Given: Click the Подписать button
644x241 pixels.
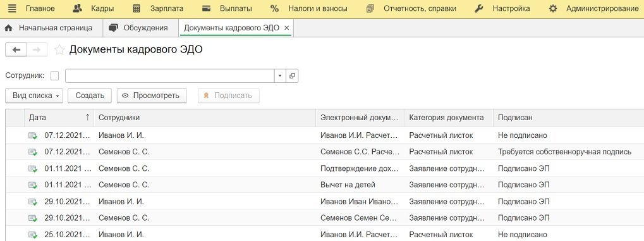Looking at the screenshot, I should [x=228, y=96].
